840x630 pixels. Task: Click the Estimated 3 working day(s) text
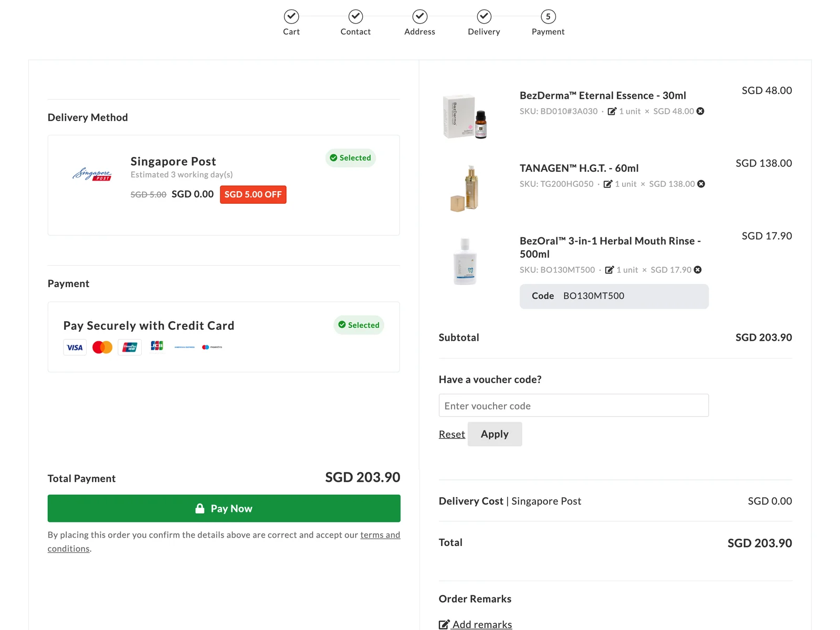click(x=182, y=175)
